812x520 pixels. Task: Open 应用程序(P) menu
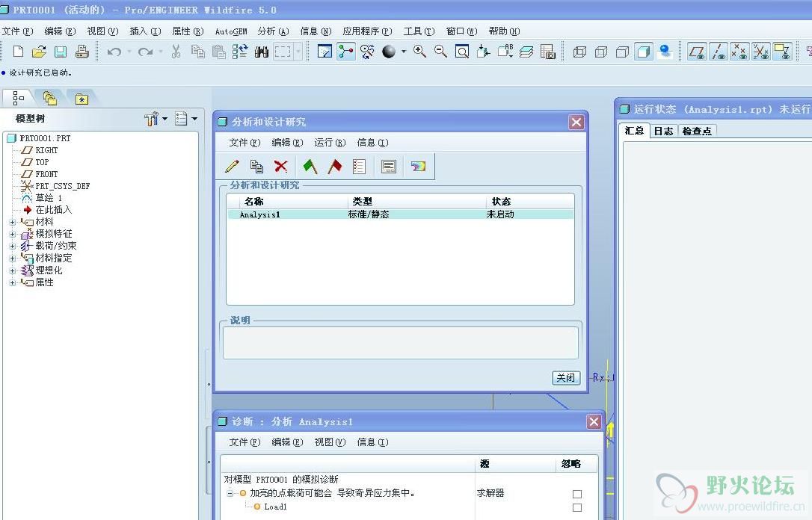coord(368,31)
